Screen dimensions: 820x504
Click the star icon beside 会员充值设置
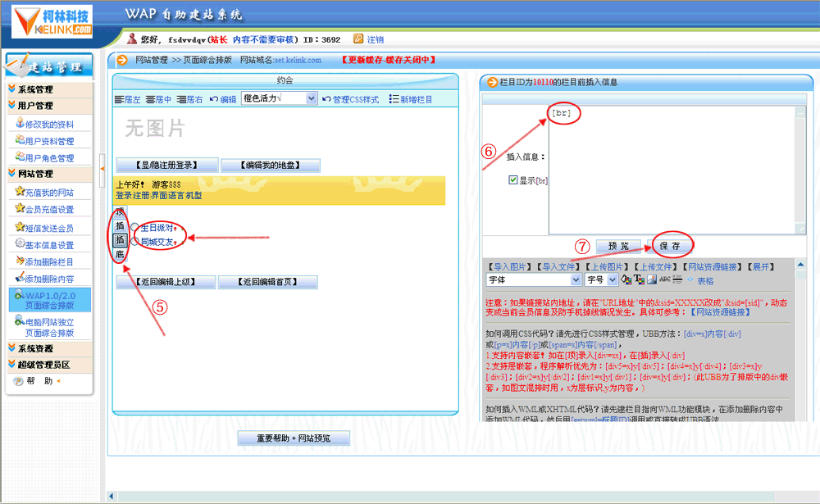[20, 207]
